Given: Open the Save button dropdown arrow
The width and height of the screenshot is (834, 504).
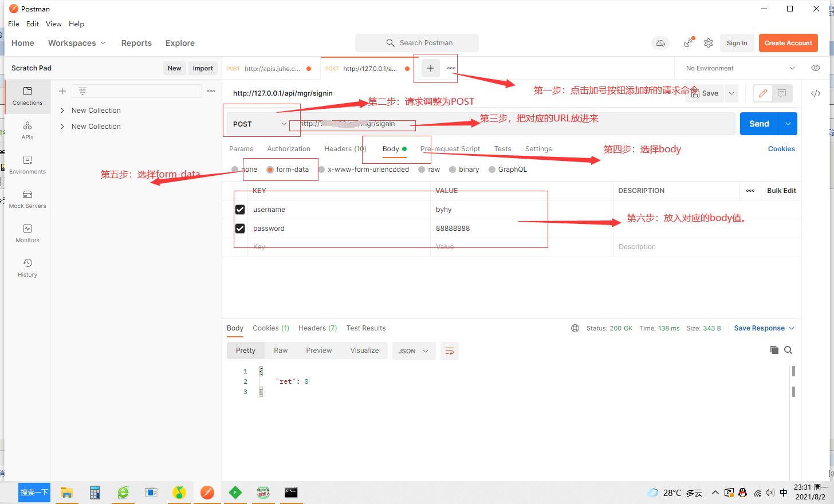Looking at the screenshot, I should coord(731,93).
